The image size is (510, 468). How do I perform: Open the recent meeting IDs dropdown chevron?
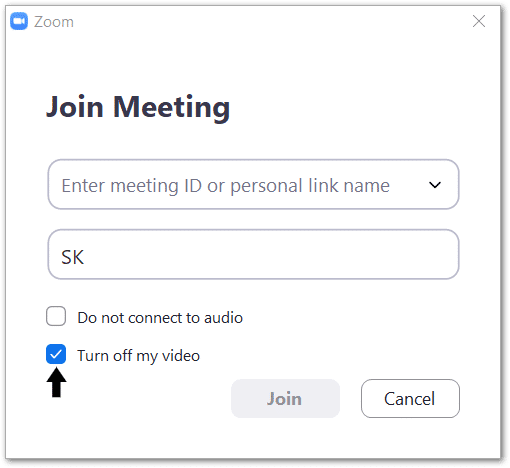(x=435, y=185)
